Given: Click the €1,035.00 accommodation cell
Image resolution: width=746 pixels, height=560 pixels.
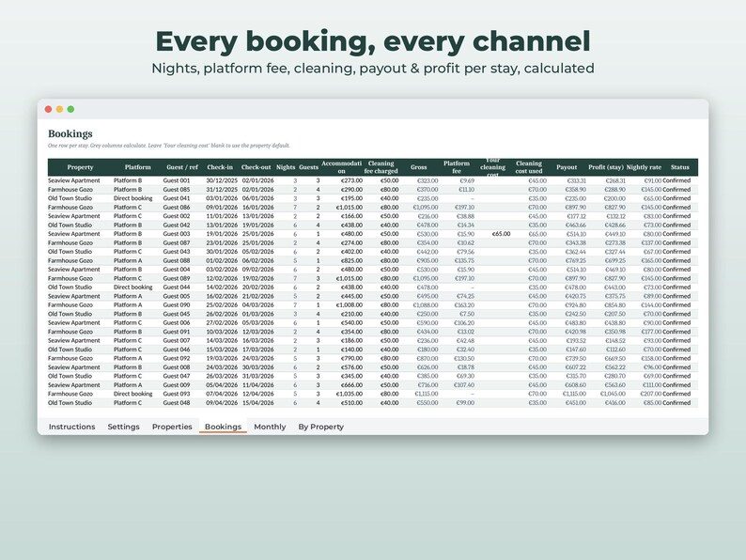Looking at the screenshot, I should point(350,394).
